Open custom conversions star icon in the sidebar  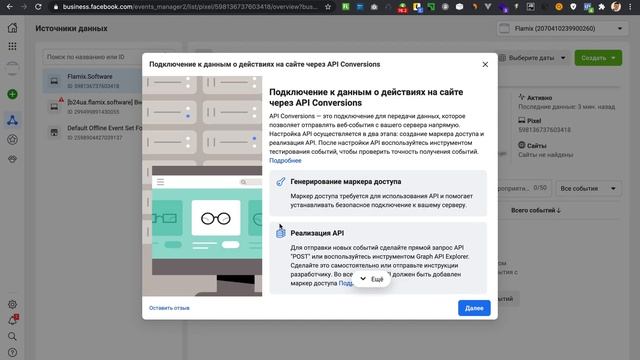[12, 140]
